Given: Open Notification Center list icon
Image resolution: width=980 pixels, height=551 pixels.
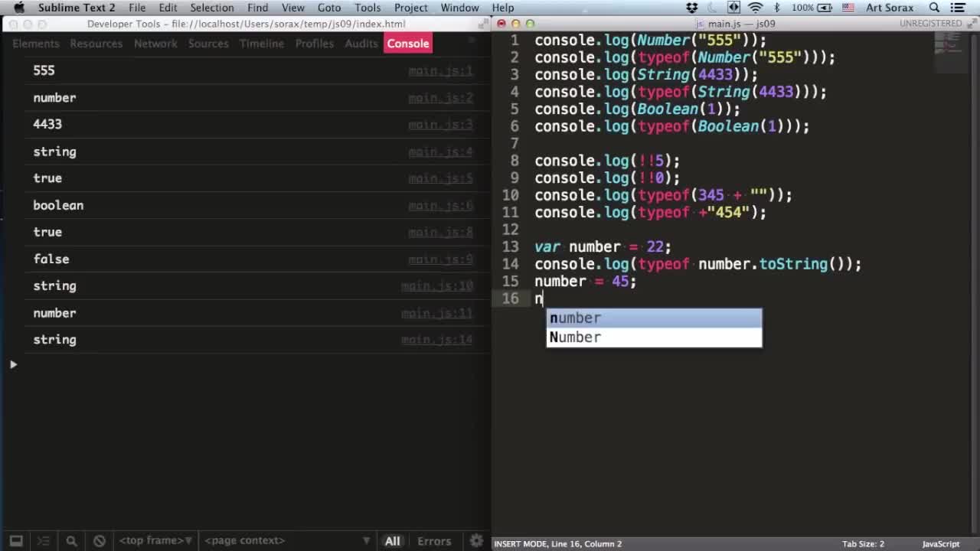Looking at the screenshot, I should pyautogui.click(x=958, y=8).
